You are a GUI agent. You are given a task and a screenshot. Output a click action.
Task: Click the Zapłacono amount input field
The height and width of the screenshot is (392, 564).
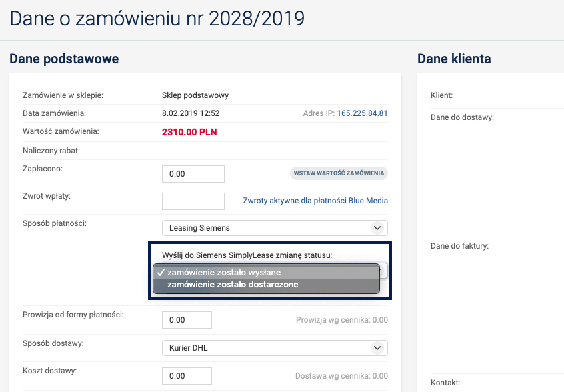point(193,173)
